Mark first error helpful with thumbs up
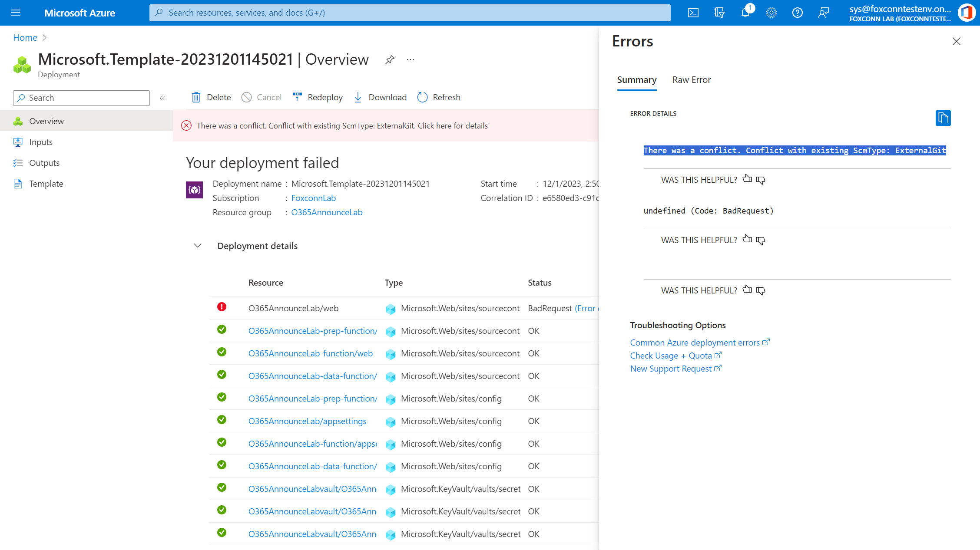 747,179
